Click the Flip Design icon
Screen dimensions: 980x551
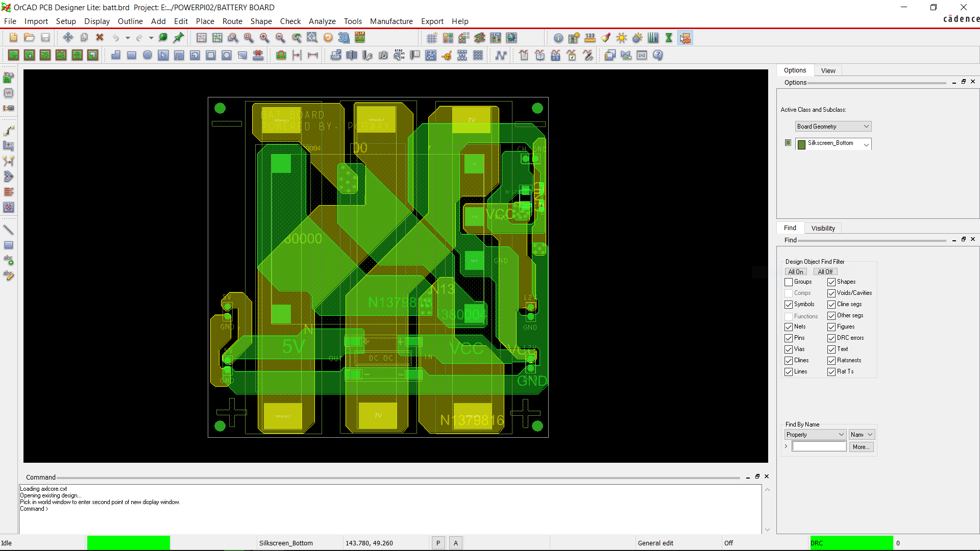360,38
